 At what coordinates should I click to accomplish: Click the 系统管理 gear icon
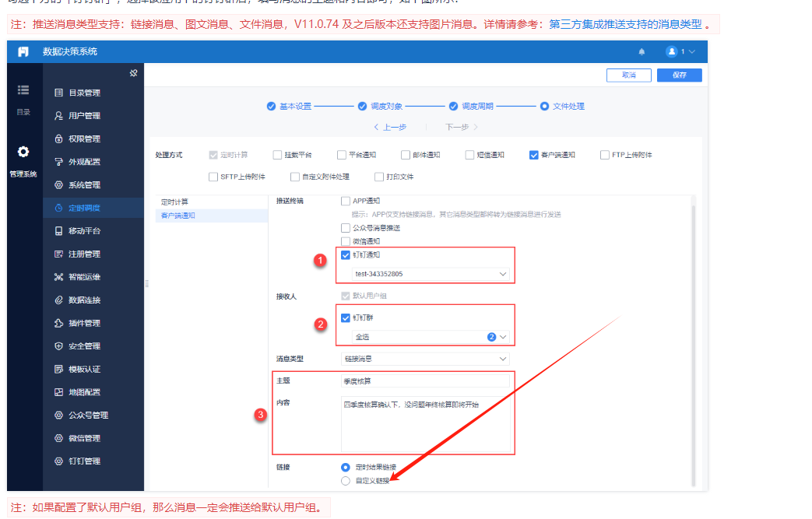(x=58, y=184)
